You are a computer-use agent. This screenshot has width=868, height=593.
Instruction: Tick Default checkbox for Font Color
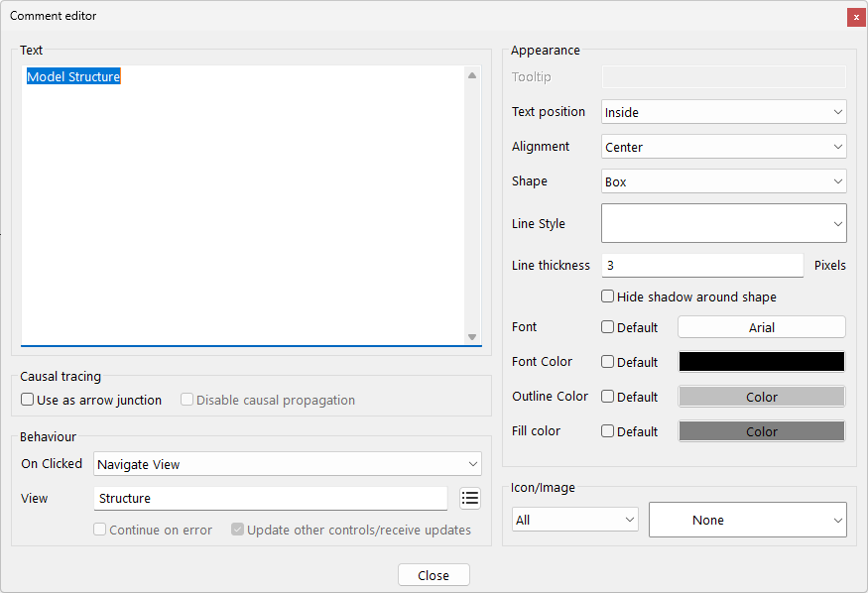pos(608,362)
